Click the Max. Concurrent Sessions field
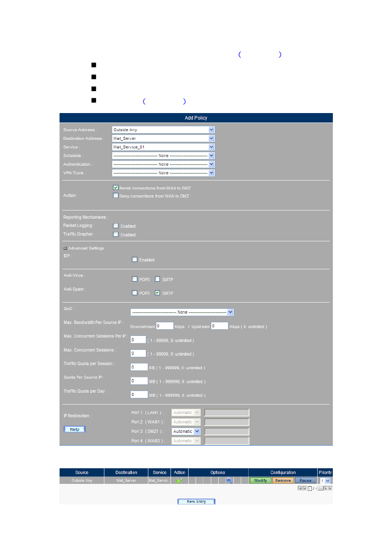Viewport: 392px width, 555px height. (138, 354)
